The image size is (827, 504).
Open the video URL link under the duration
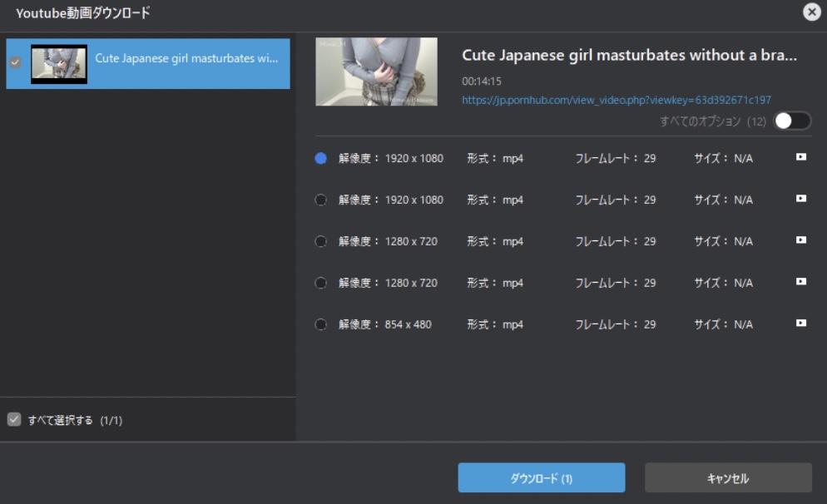click(x=616, y=100)
